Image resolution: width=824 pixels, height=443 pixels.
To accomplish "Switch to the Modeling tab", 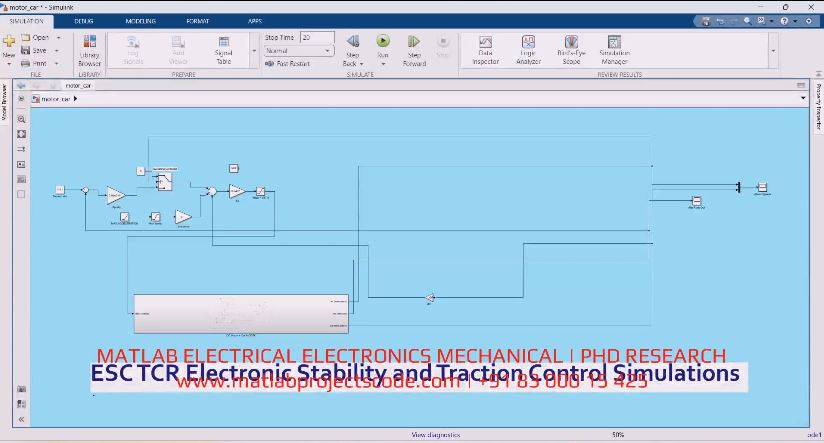I will tap(141, 20).
